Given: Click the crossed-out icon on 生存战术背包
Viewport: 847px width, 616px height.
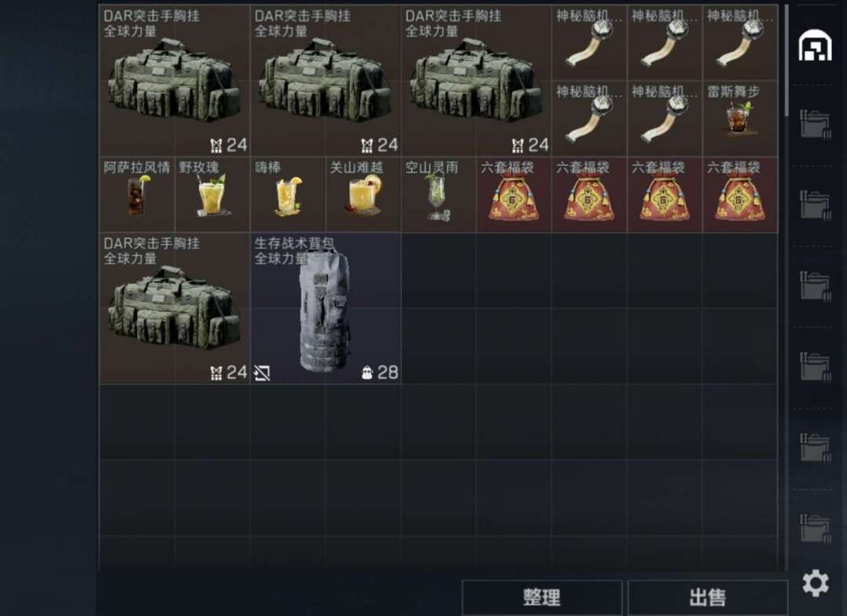Looking at the screenshot, I should pyautogui.click(x=262, y=372).
